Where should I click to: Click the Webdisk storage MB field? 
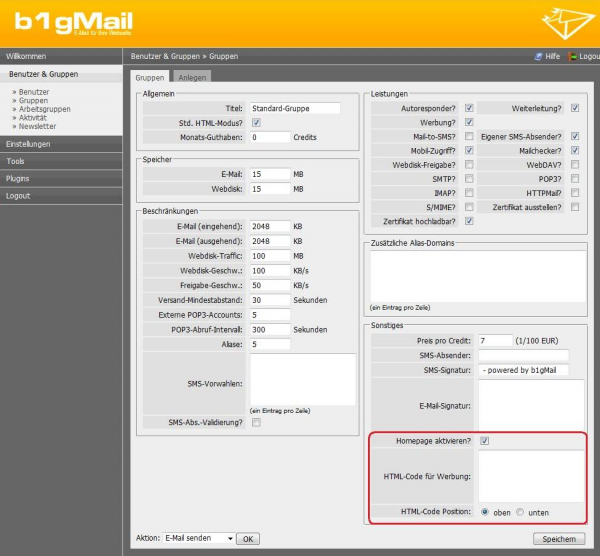270,189
